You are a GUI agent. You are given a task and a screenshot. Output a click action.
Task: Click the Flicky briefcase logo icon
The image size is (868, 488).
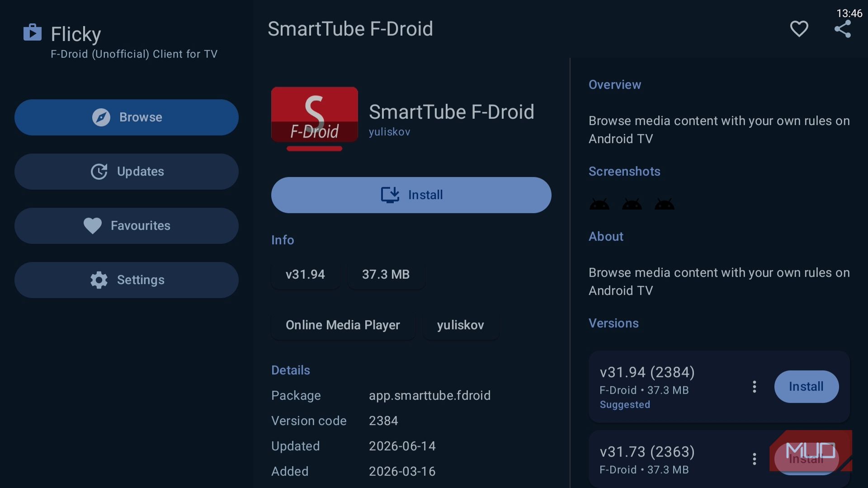click(33, 33)
